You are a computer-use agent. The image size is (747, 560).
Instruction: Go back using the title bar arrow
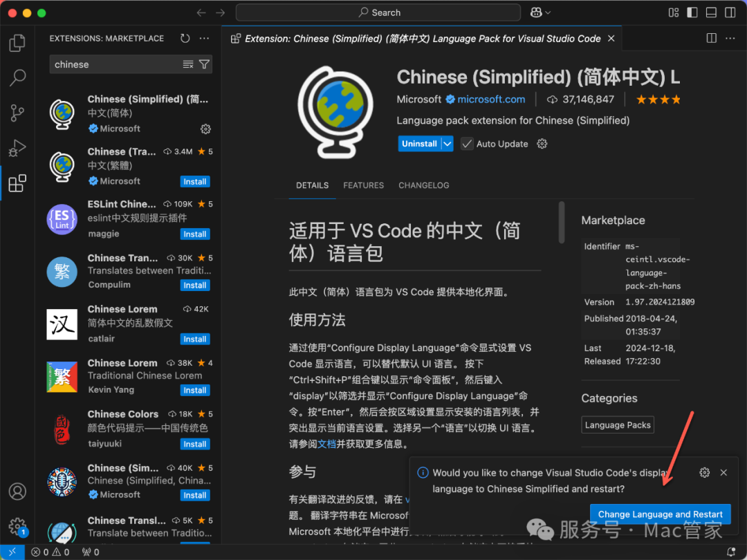[x=201, y=12]
